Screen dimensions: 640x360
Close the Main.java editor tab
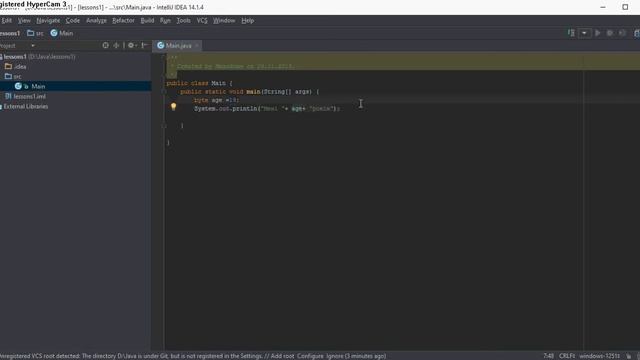pos(196,46)
